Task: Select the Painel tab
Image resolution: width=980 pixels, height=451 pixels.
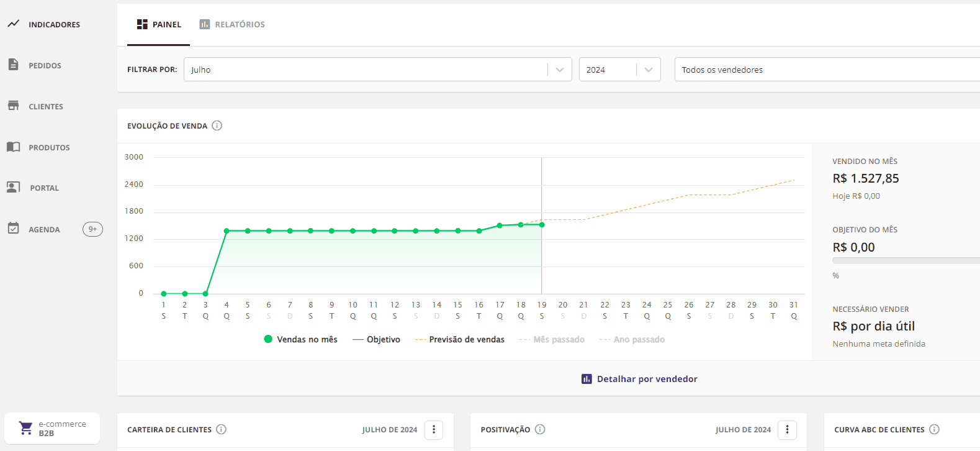Action: [159, 25]
